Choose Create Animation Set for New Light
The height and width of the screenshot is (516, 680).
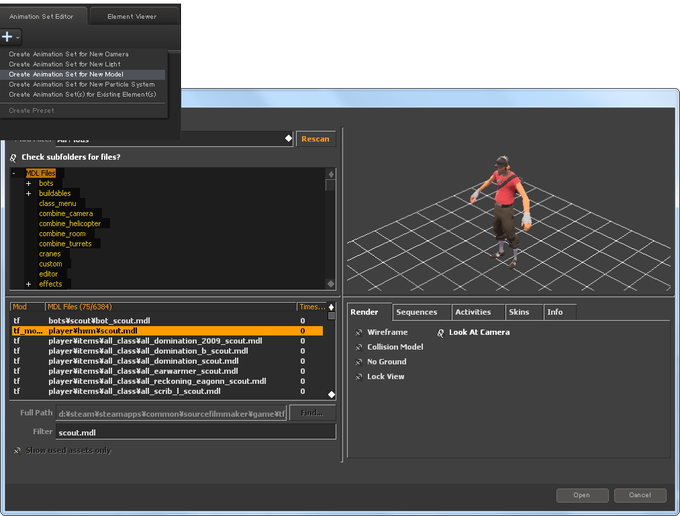(65, 64)
